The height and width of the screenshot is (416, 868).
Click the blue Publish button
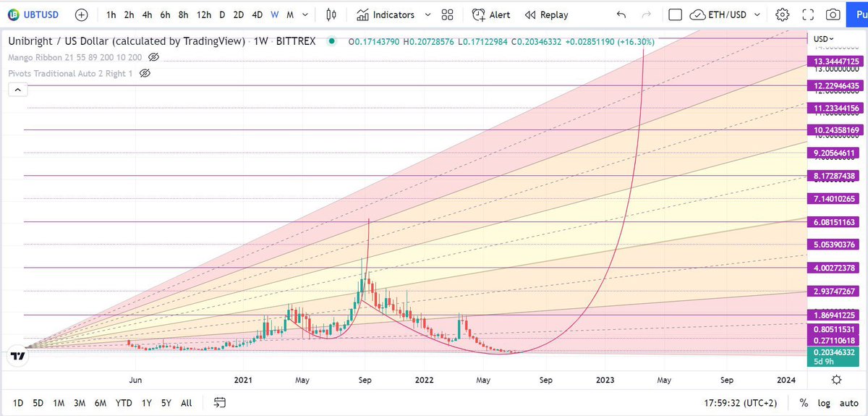point(859,14)
